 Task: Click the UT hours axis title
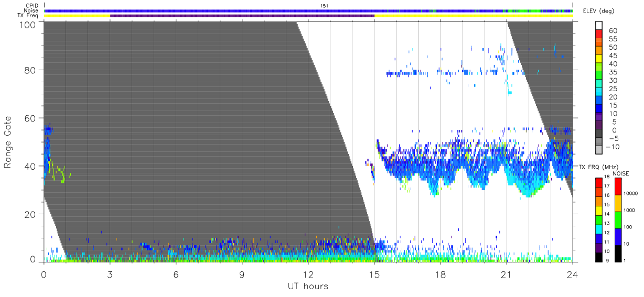pos(308,286)
